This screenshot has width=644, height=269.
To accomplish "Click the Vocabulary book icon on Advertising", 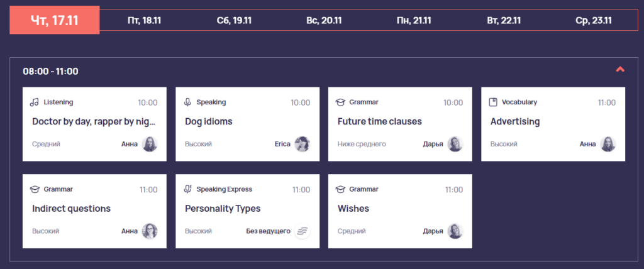I will click(x=493, y=102).
